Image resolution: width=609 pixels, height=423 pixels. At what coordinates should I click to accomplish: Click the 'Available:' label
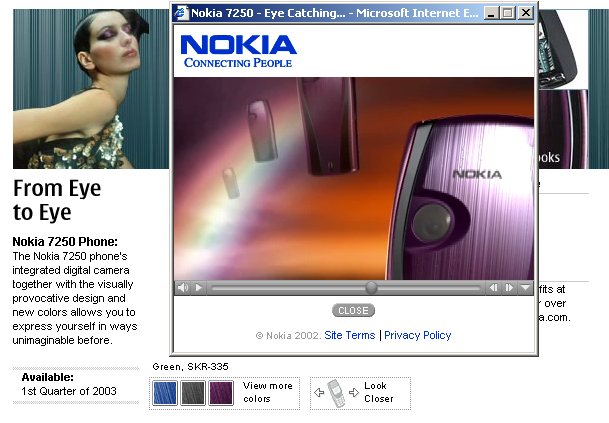click(x=47, y=377)
